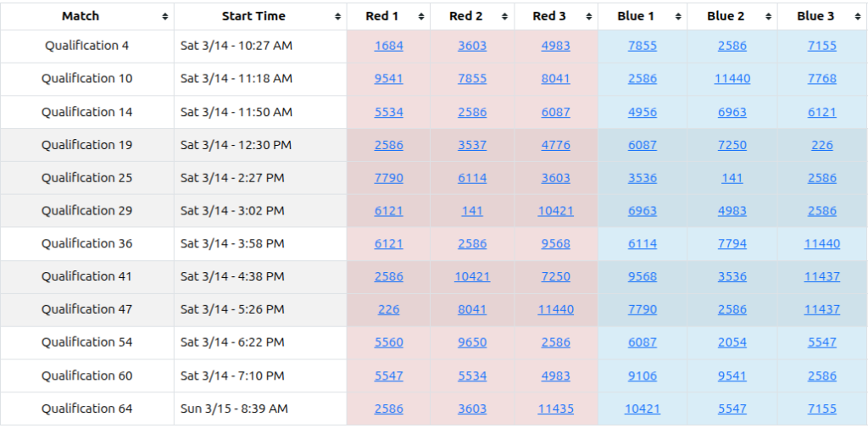Click sort arrows icon in Match column header
The image size is (868, 428).
[x=164, y=17]
